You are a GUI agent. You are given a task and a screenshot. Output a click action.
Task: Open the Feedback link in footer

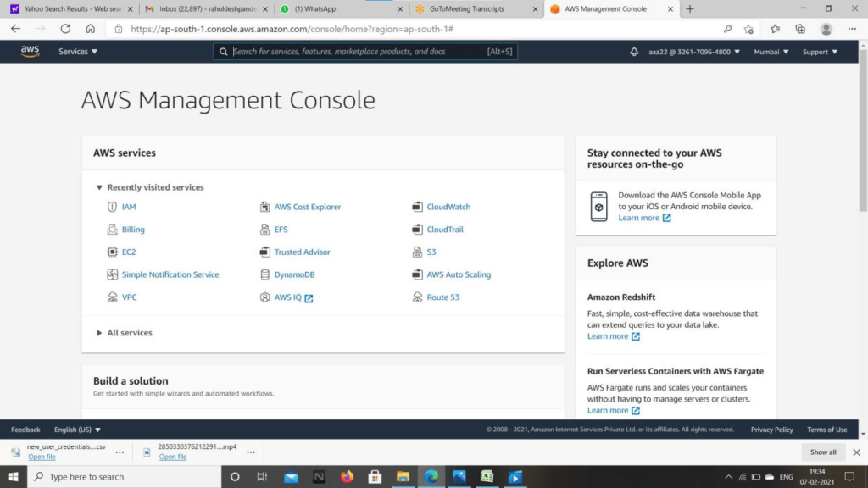25,430
